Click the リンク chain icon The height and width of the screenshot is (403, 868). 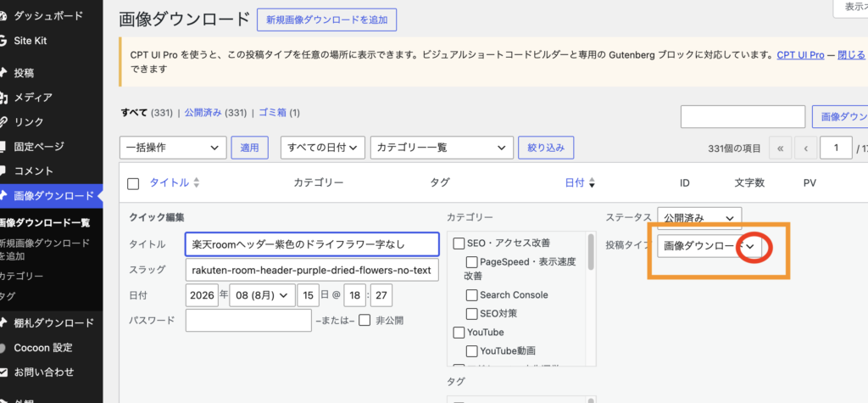coord(3,122)
